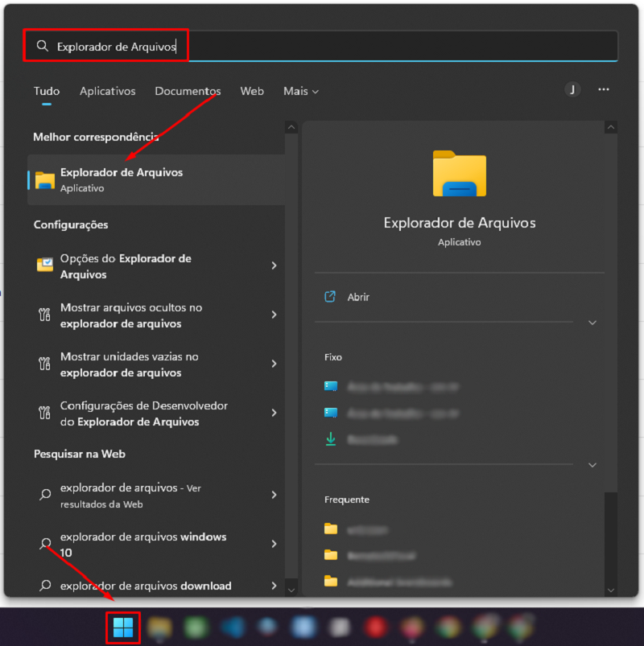Open the Mais dropdown menu
This screenshot has width=644, height=646.
click(x=301, y=91)
